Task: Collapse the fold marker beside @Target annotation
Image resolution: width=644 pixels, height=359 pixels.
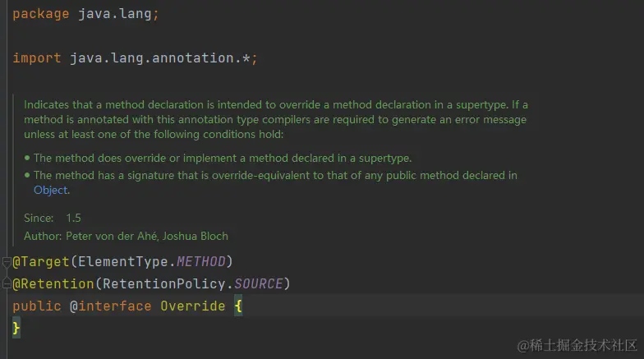Action: click(7, 261)
